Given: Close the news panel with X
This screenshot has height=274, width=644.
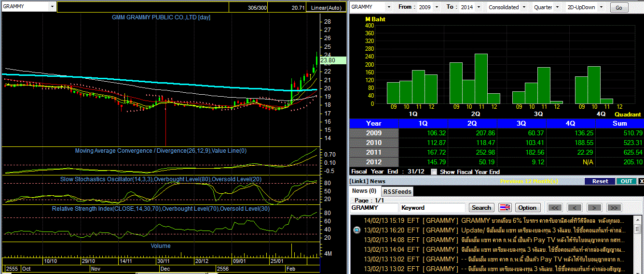Looking at the screenshot, I should point(641,181).
